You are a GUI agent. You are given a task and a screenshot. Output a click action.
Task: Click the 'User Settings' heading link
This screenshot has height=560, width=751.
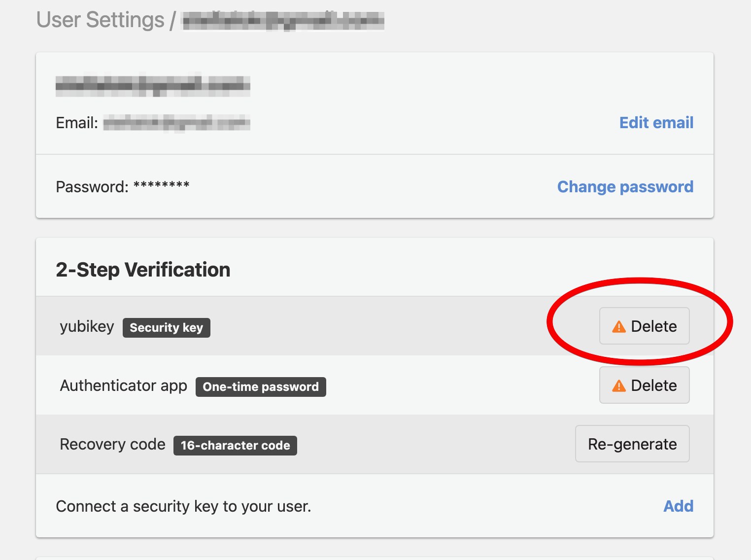(x=100, y=19)
